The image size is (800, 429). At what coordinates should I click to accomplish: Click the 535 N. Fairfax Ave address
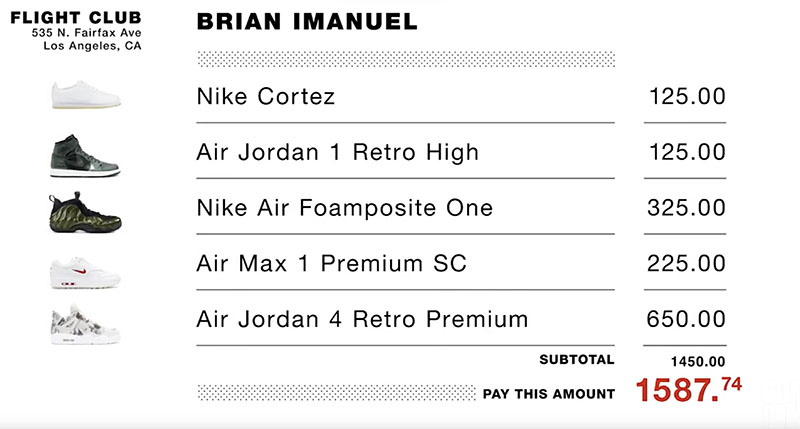(87, 33)
